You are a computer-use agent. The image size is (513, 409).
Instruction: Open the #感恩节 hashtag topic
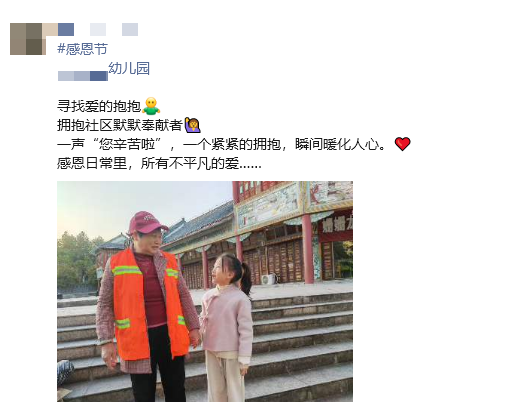point(83,49)
